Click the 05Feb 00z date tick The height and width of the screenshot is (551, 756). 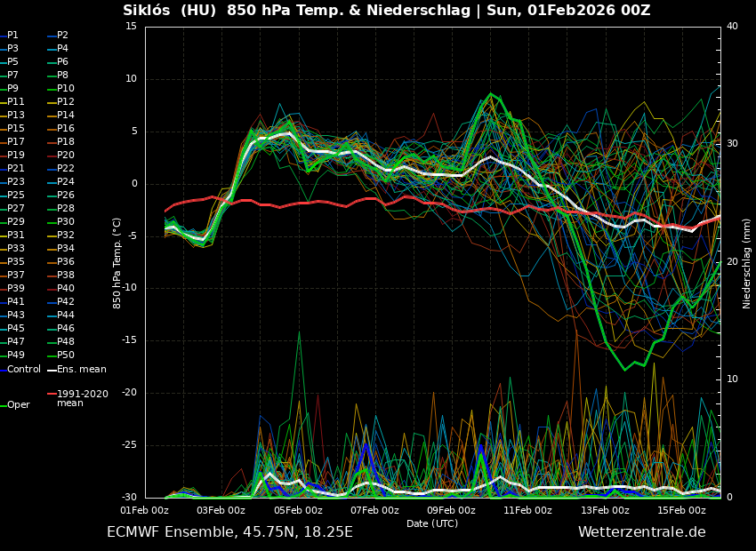click(298, 510)
